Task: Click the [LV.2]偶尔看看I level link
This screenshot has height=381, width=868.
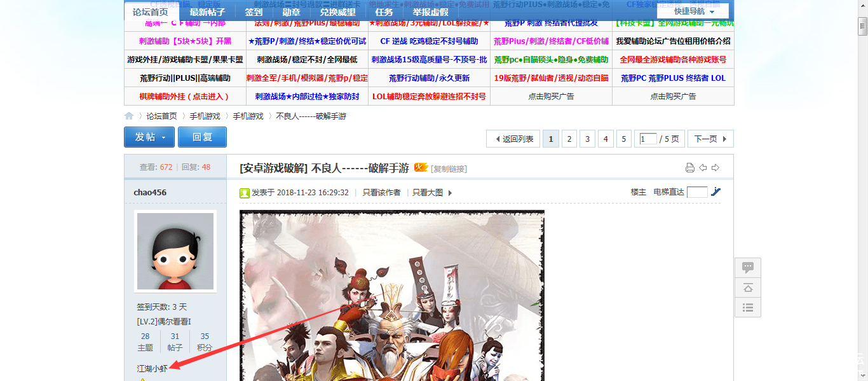Action: point(164,322)
